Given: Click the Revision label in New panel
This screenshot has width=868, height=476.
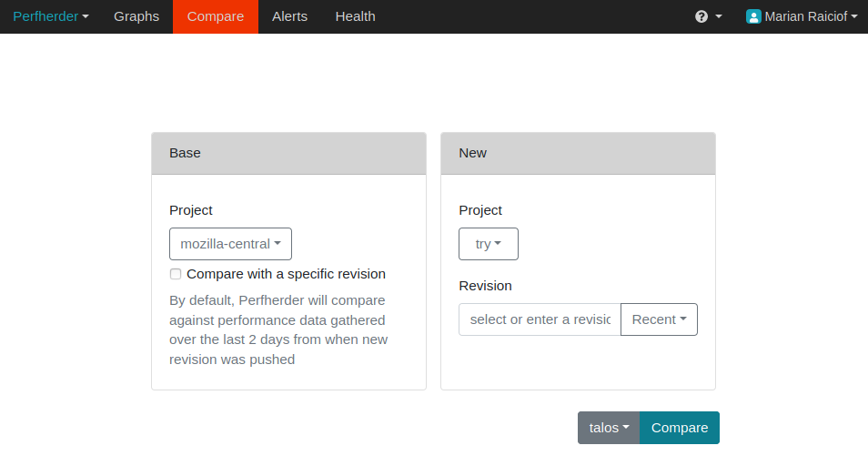Looking at the screenshot, I should tap(485, 286).
